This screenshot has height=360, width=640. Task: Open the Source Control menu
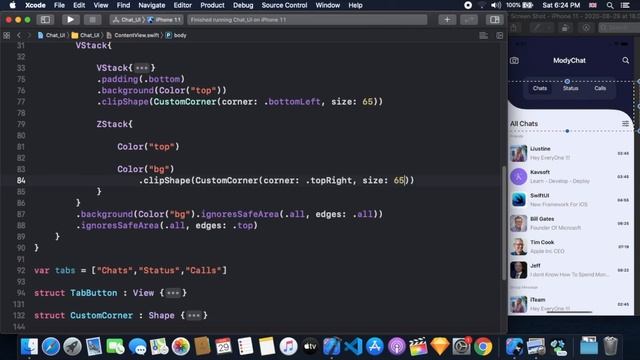284,5
